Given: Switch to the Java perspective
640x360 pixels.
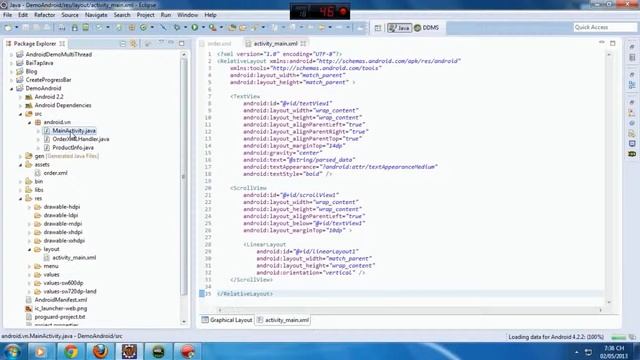Looking at the screenshot, I should [x=399, y=28].
